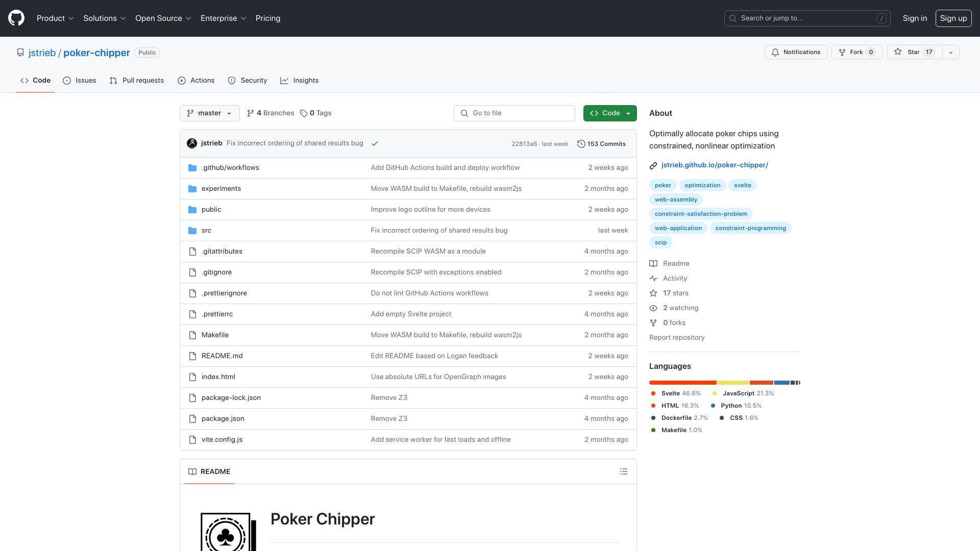Click the folder icon beside public
The height and width of the screenshot is (551, 980).
point(192,210)
